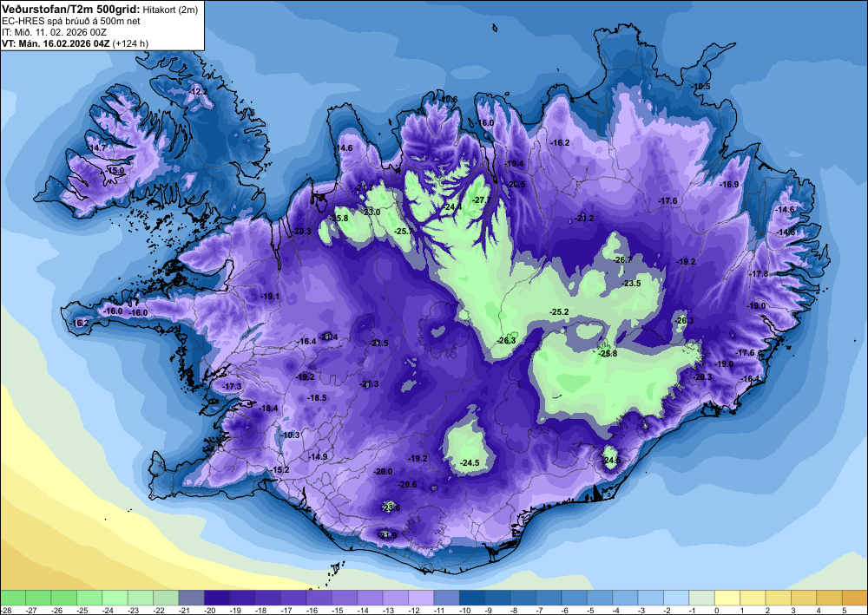Image resolution: width=868 pixels, height=615 pixels.
Task: Click the -14.7 temperature label
Action: (x=96, y=148)
